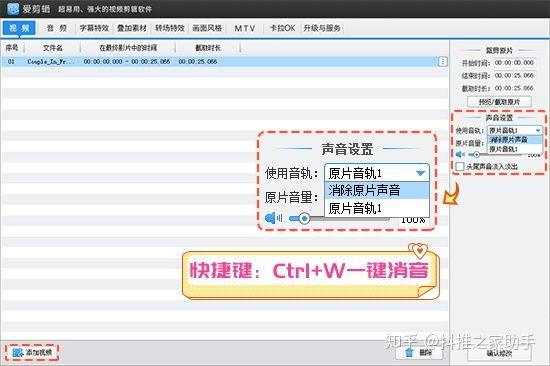Open the 使用音轨 dropdown in the right panel
The image size is (550, 366).
(x=515, y=131)
